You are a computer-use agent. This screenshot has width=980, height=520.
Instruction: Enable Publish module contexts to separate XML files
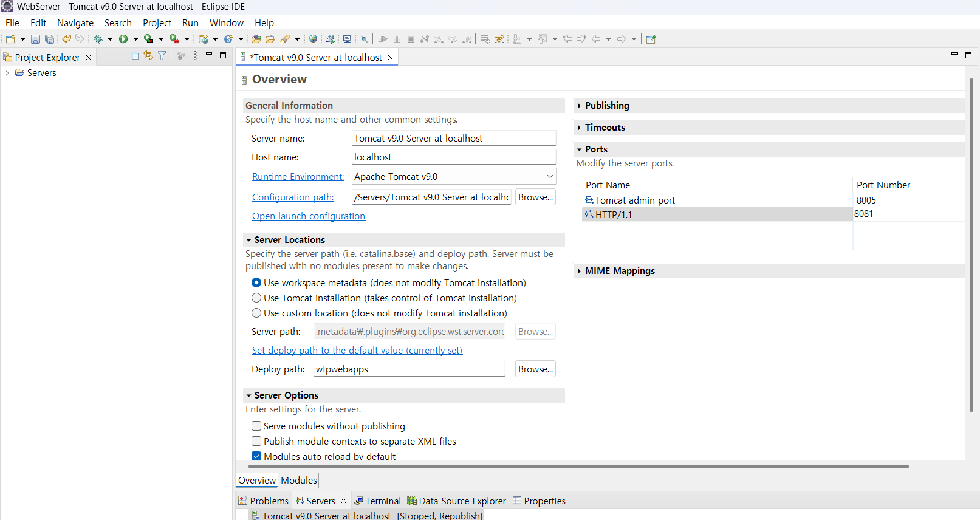256,441
